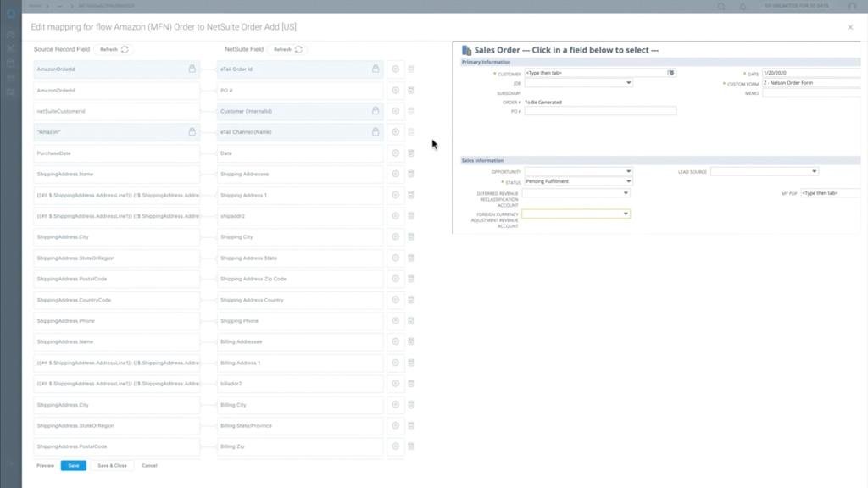
Task: Expand the Opportunity dropdown
Action: coord(628,171)
